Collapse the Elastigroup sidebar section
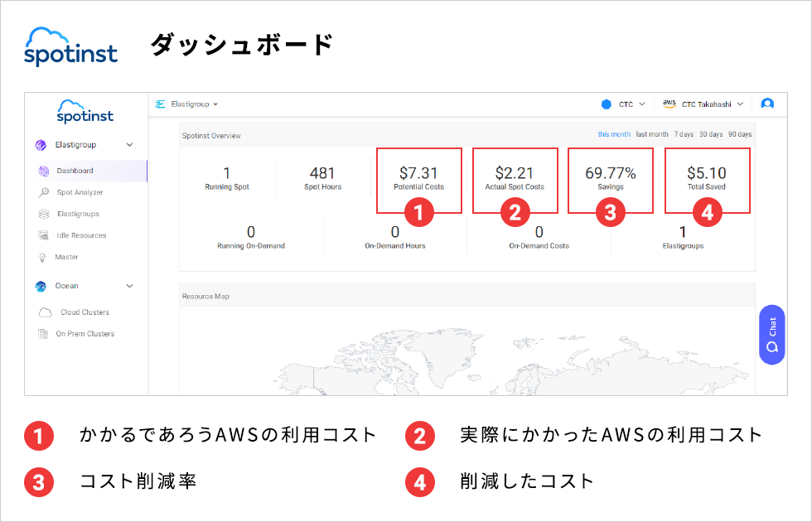812x522 pixels. 129,145
